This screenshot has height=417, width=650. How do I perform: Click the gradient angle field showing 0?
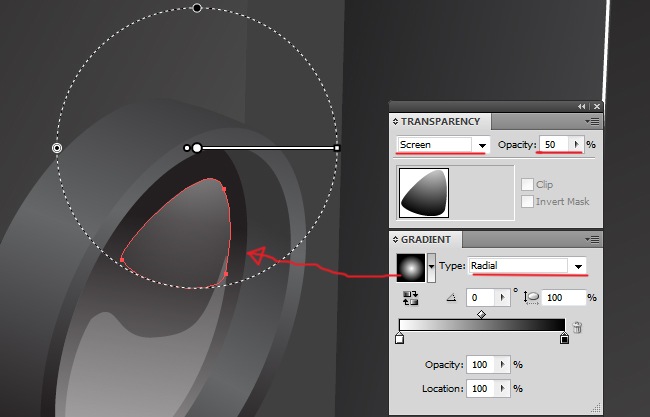tap(481, 298)
